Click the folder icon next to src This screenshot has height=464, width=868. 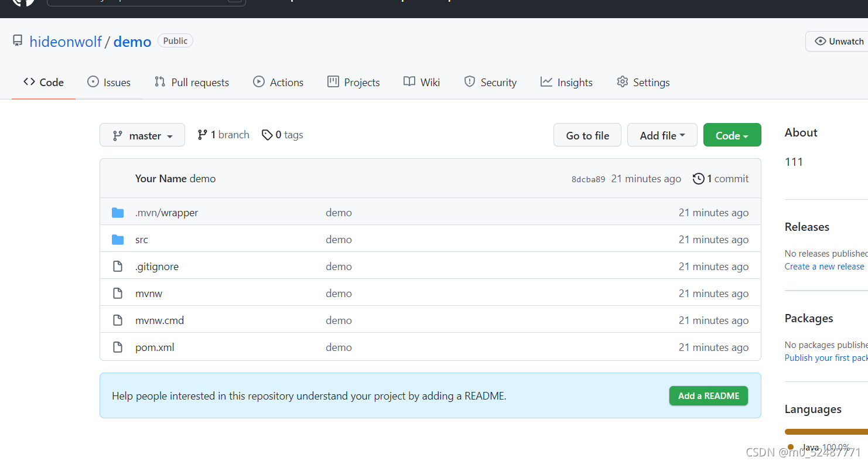(118, 240)
